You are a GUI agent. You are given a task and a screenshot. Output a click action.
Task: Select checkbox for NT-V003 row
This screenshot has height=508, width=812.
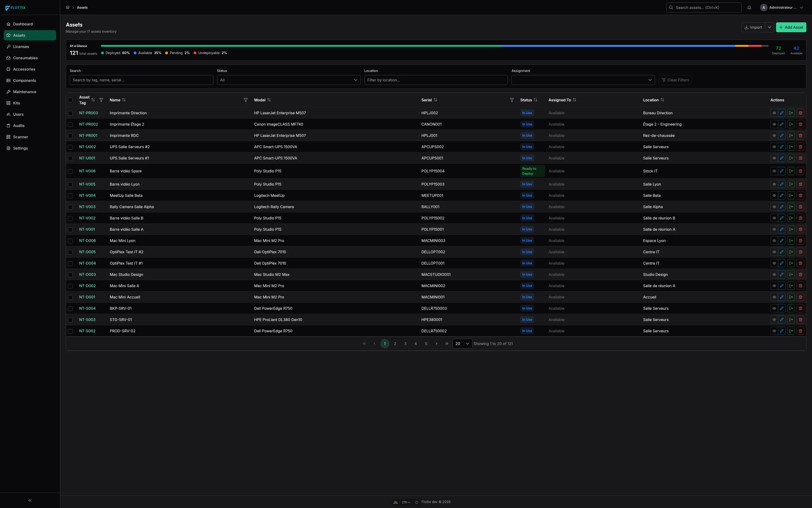click(70, 207)
